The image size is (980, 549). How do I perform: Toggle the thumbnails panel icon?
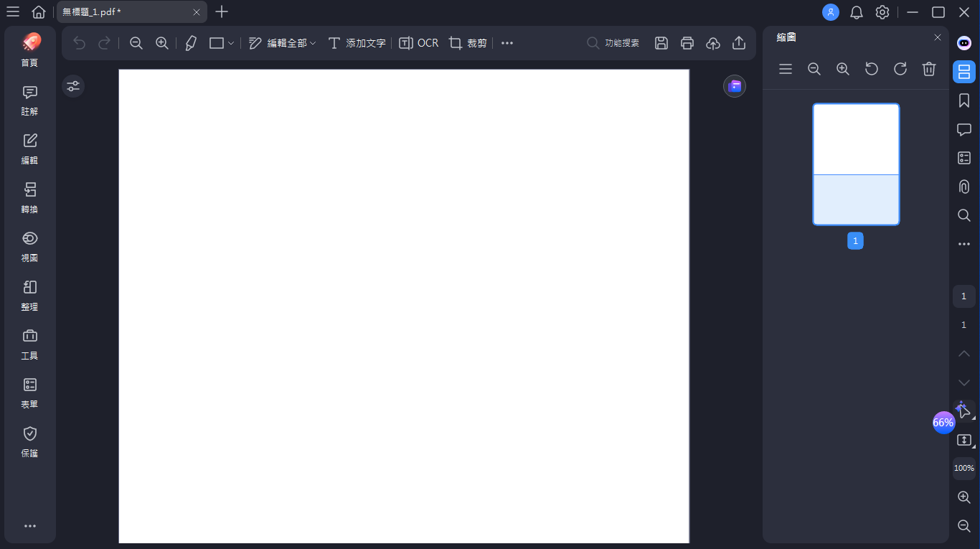tap(964, 72)
